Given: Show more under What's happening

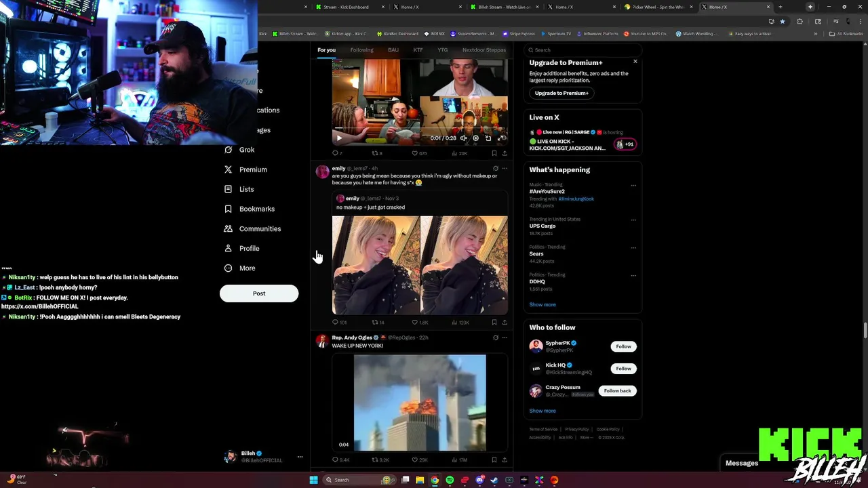Looking at the screenshot, I should coord(542,305).
